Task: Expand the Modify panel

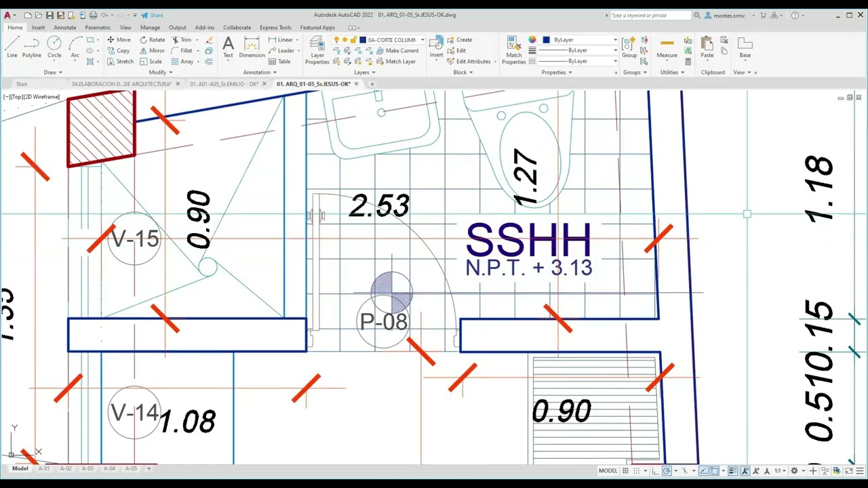Action: click(161, 73)
